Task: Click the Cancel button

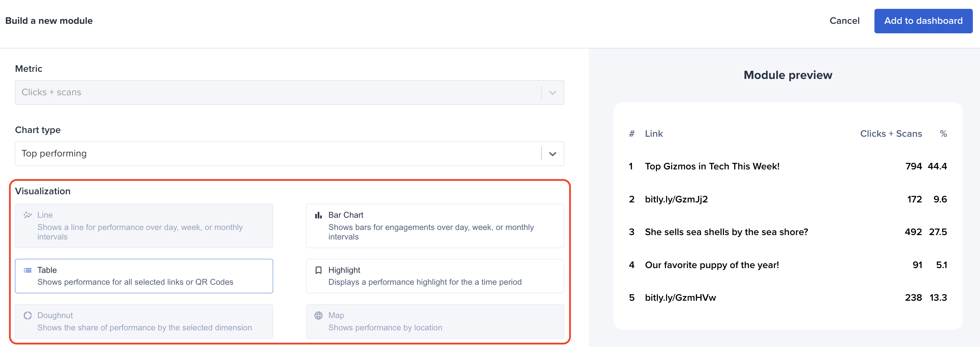Action: (x=844, y=21)
